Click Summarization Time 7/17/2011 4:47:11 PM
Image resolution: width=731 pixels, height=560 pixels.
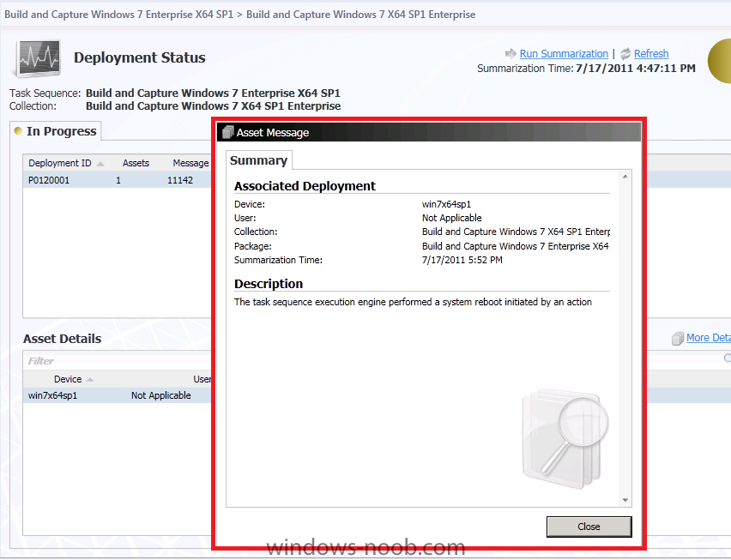click(x=636, y=68)
